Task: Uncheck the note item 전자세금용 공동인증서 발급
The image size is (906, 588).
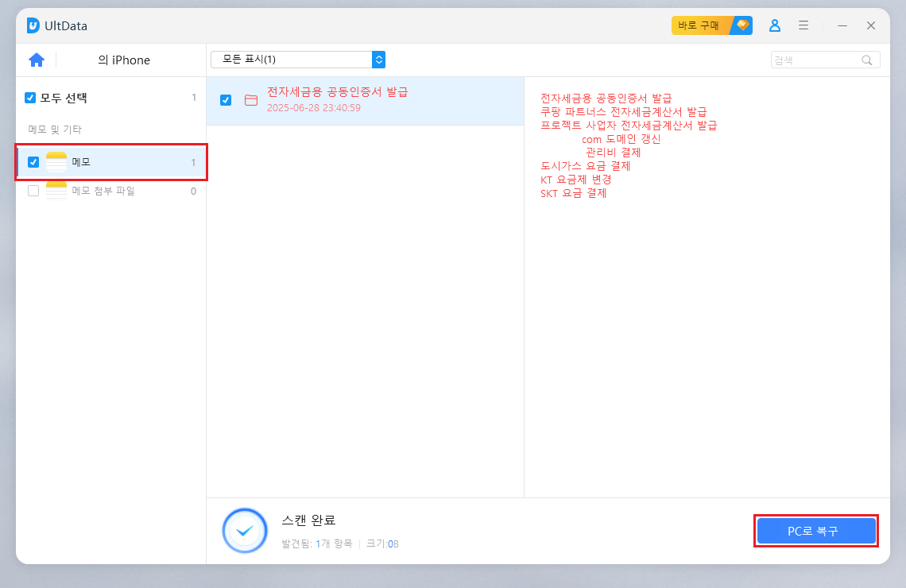Action: tap(225, 99)
